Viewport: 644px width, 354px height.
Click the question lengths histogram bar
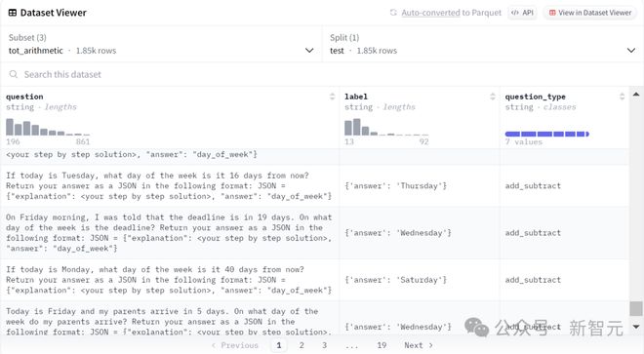(x=48, y=127)
